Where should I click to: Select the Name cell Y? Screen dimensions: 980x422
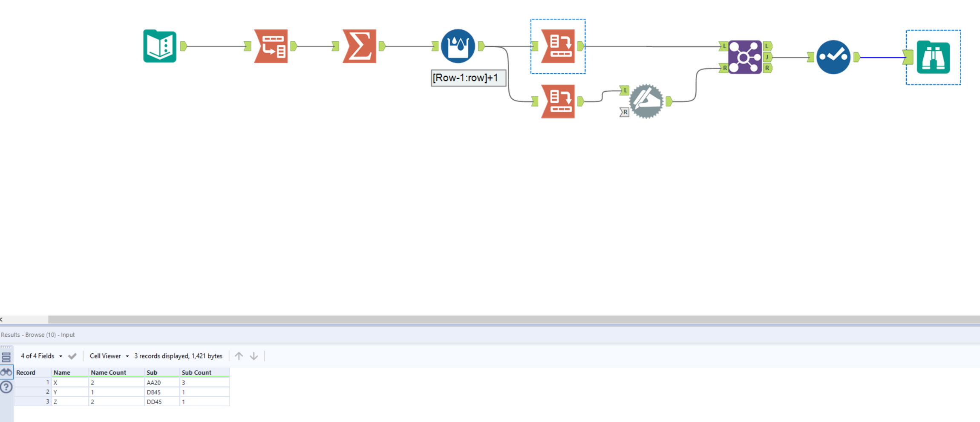(70, 392)
